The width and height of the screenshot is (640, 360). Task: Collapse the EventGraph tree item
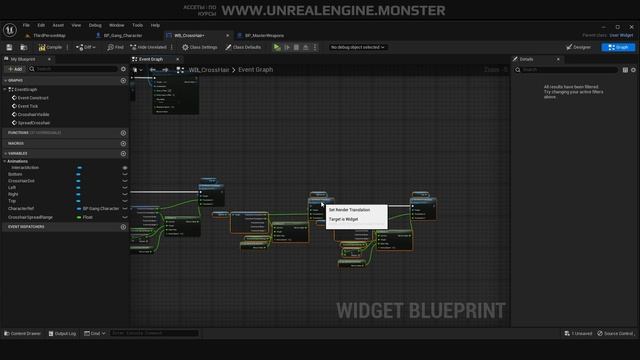[5, 89]
